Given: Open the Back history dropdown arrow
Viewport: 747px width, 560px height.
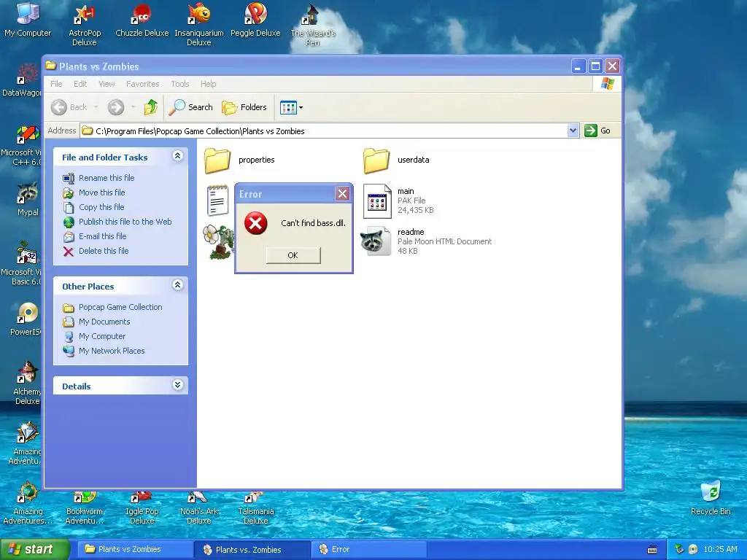Looking at the screenshot, I should click(96, 107).
